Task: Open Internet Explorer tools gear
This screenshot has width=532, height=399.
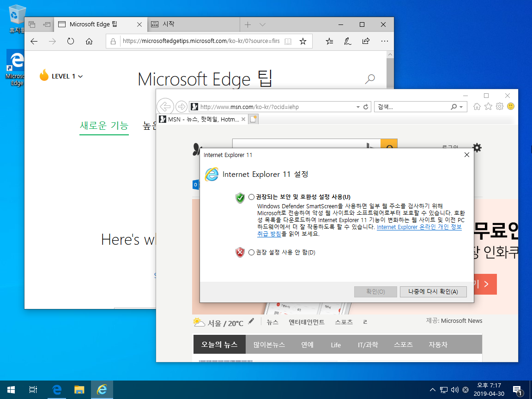Action: 499,107
